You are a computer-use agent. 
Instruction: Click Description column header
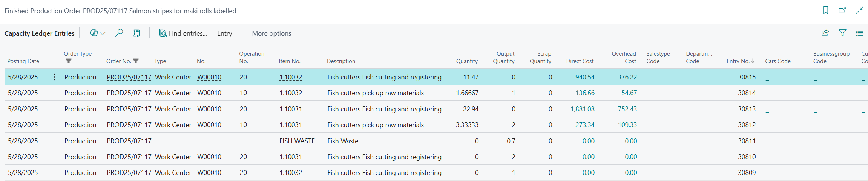point(341,61)
